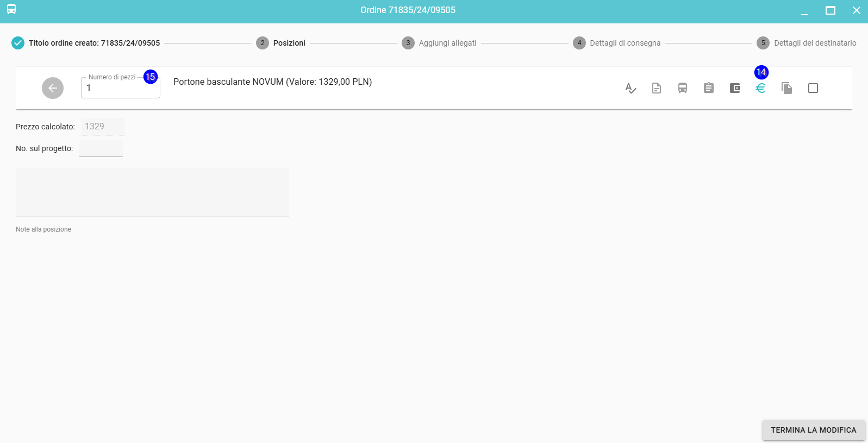Click the spellcheck icon in the position row
This screenshot has height=443, width=868.
click(630, 88)
